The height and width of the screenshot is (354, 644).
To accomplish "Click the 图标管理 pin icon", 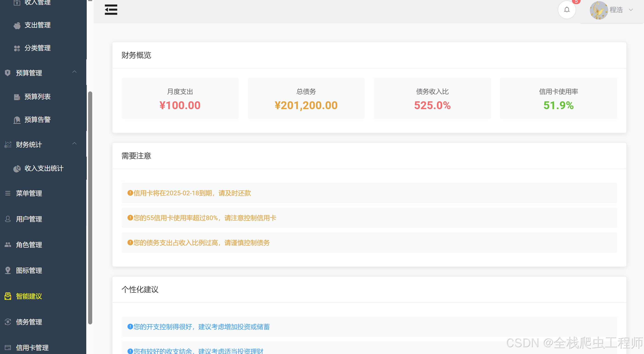I will coord(8,270).
